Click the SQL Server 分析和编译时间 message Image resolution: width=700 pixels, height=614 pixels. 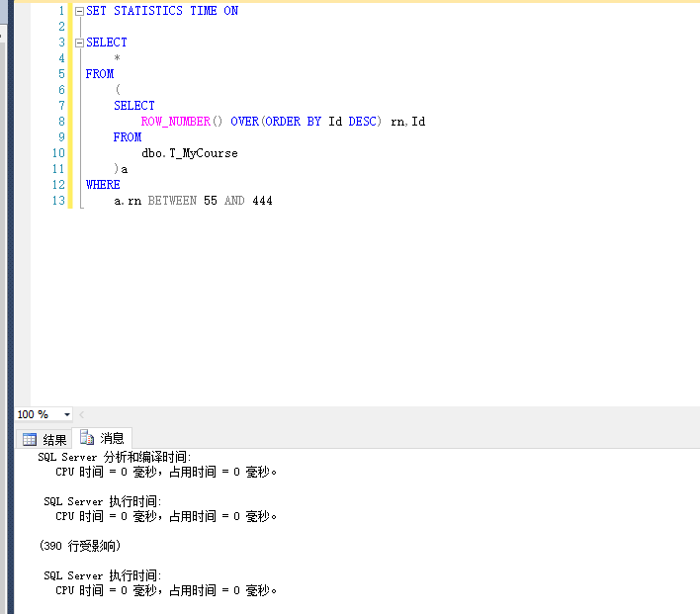(x=114, y=457)
